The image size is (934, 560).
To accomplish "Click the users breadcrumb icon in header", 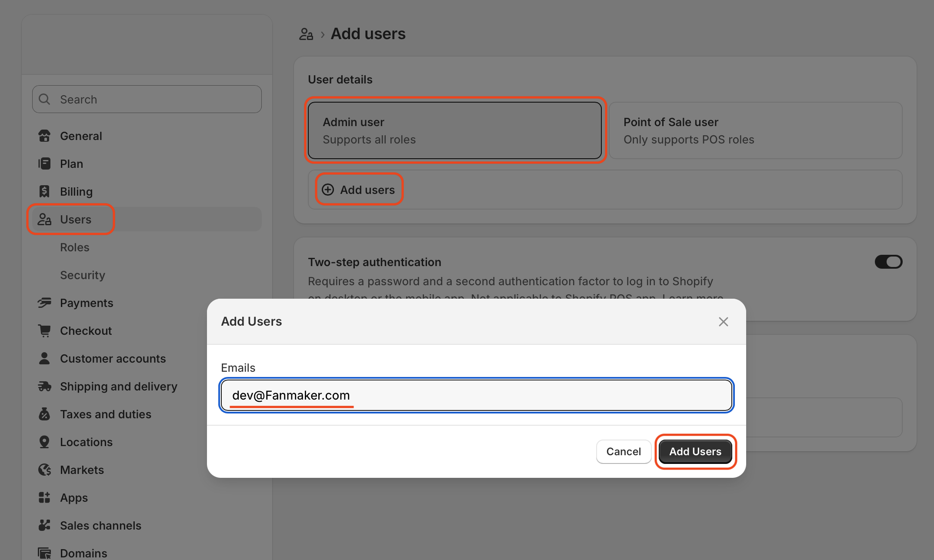I will 306,34.
